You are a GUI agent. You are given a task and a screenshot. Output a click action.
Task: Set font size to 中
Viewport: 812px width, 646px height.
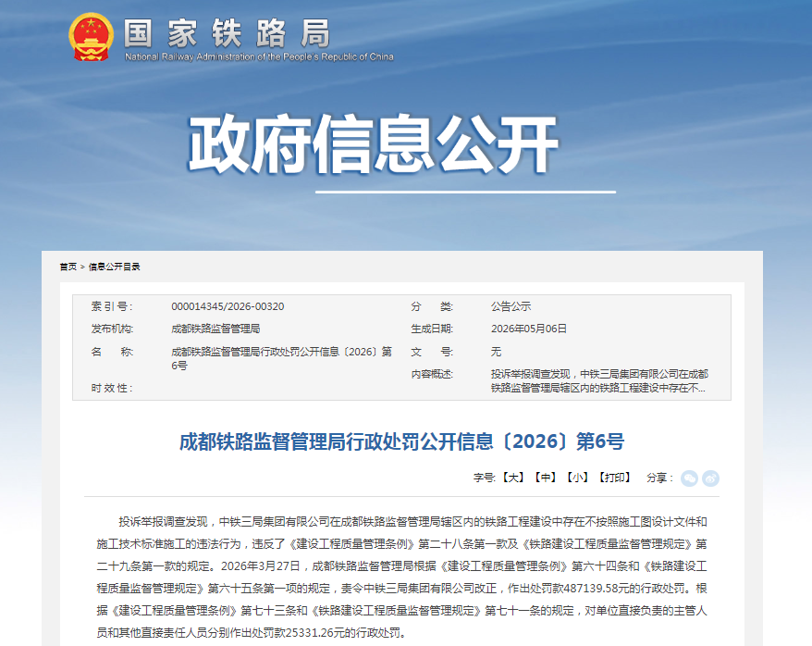pyautogui.click(x=546, y=478)
